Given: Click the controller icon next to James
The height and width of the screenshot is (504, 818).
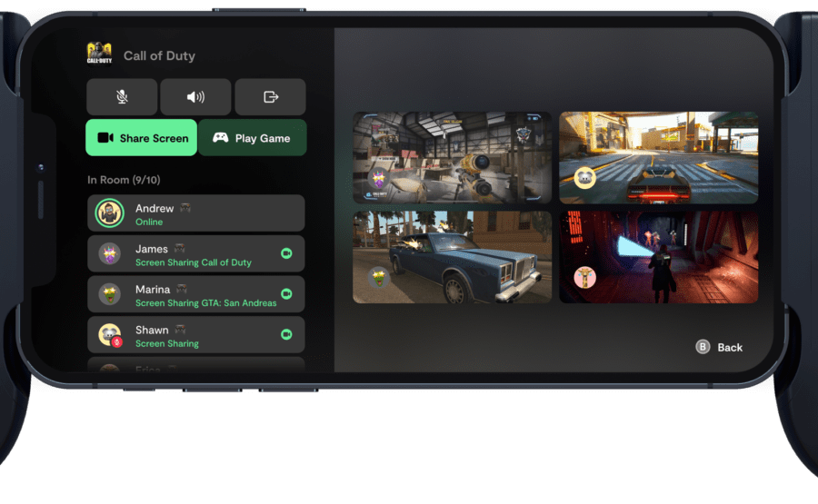Looking at the screenshot, I should pyautogui.click(x=179, y=248).
